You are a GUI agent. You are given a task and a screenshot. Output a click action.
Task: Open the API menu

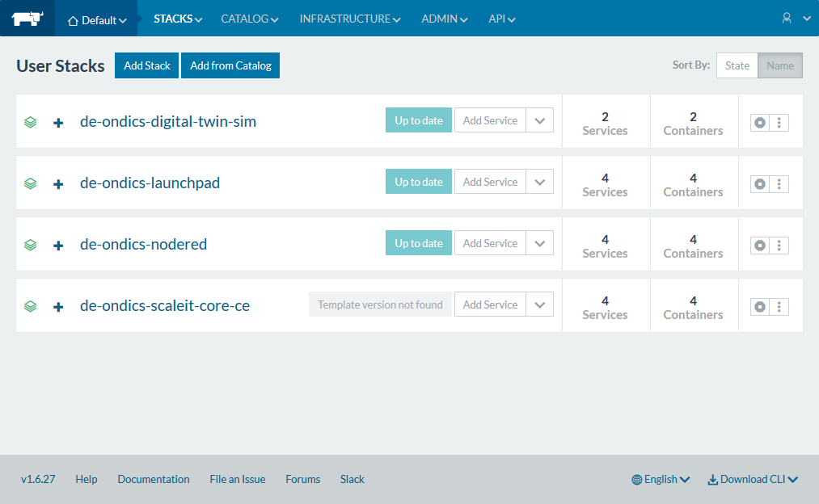501,19
